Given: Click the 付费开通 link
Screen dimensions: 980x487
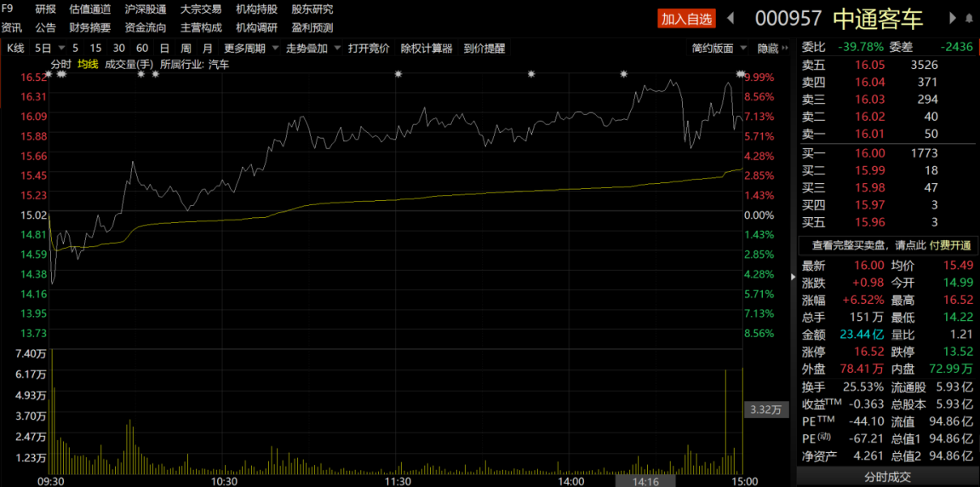Looking at the screenshot, I should (x=950, y=245).
